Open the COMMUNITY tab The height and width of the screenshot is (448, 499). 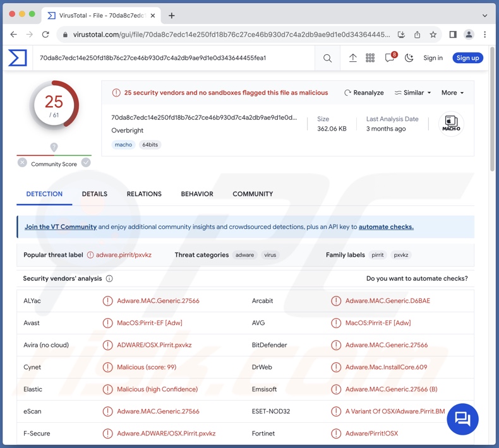[253, 194]
